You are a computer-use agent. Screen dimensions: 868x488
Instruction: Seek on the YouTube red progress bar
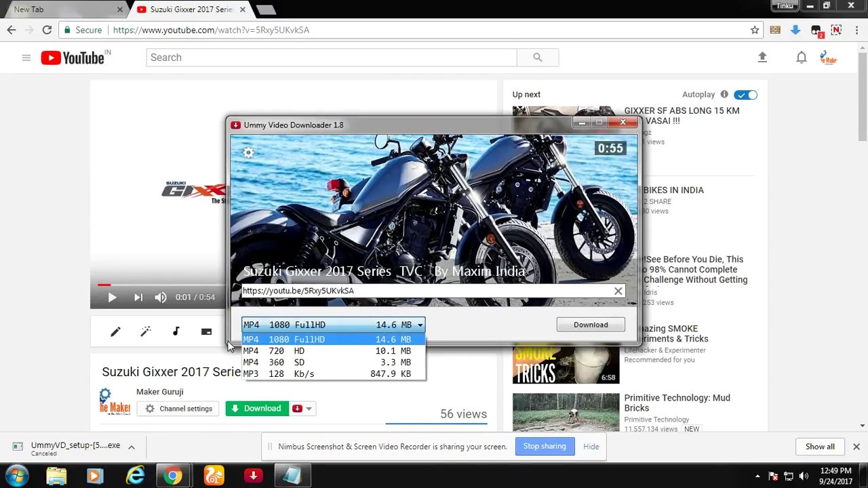click(x=104, y=285)
